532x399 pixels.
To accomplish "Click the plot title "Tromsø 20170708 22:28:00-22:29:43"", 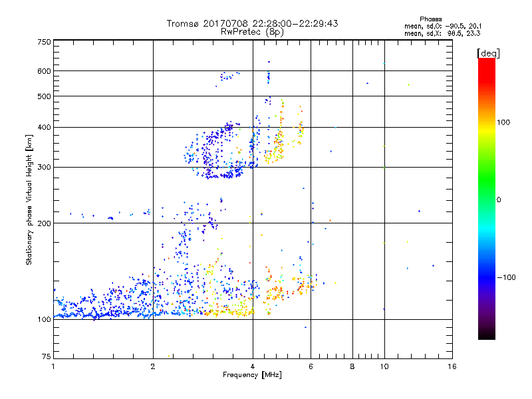I will (252, 23).
